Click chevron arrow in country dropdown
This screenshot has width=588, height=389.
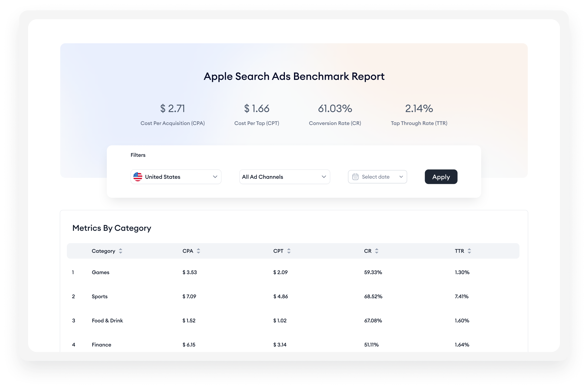[215, 177]
